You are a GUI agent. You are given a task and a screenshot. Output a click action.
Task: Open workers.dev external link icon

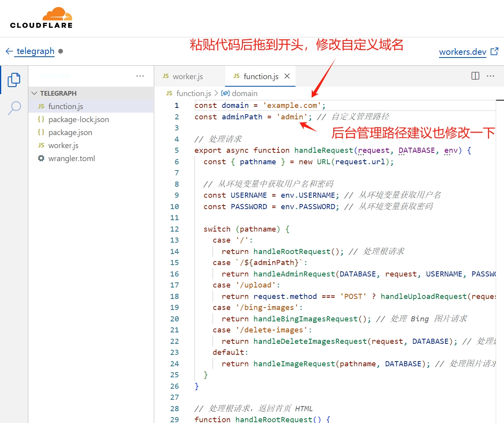[495, 51]
